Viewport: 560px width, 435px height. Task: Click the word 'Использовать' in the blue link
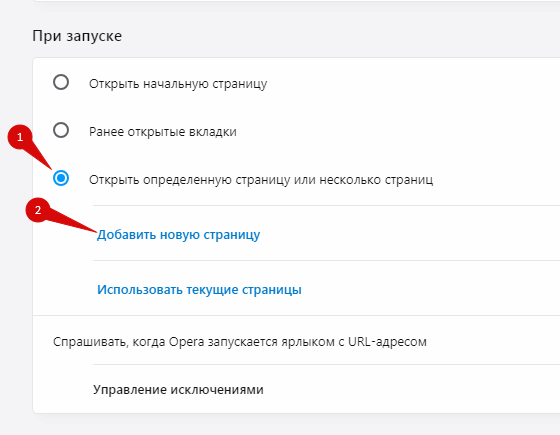(x=140, y=290)
